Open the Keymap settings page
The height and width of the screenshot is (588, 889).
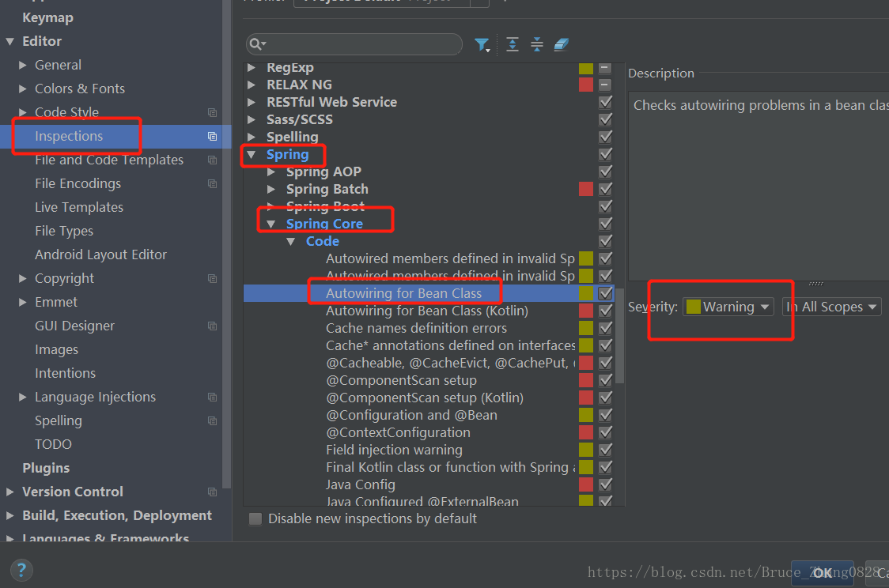coord(47,17)
